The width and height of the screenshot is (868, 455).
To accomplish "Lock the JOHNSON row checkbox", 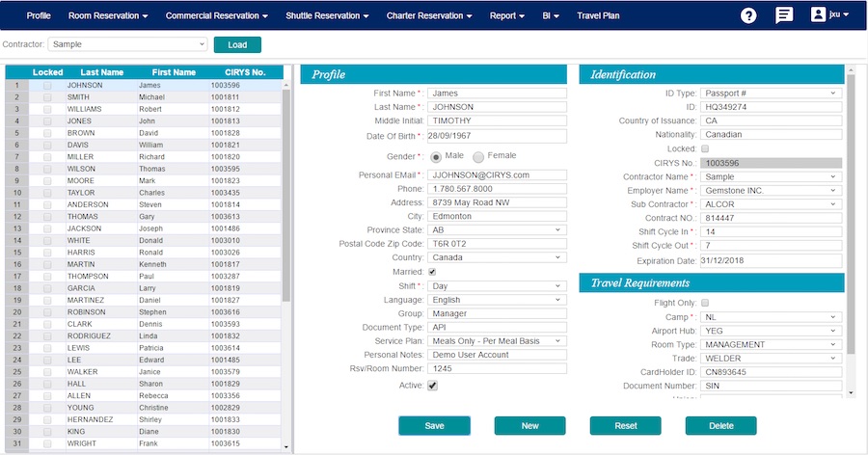I will pyautogui.click(x=47, y=85).
